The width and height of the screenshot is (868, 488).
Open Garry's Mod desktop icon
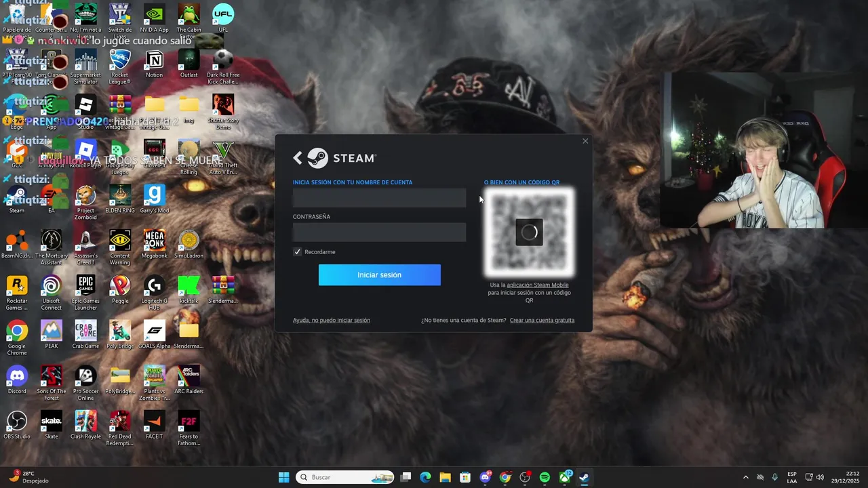(154, 199)
